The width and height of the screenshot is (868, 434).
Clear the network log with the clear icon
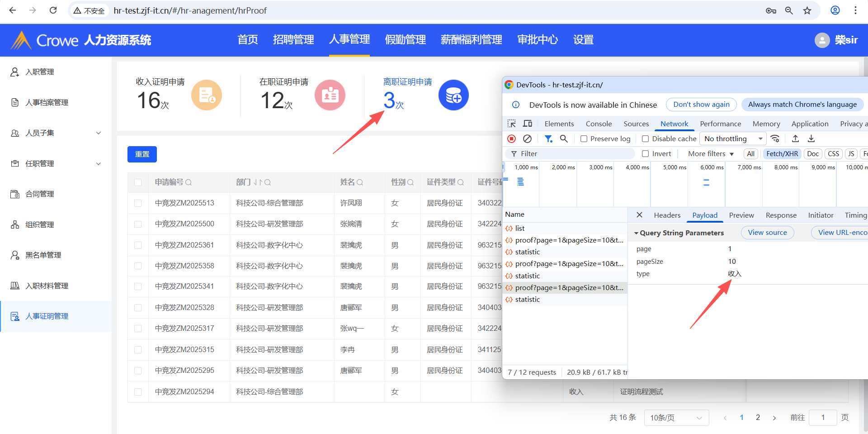tap(527, 139)
